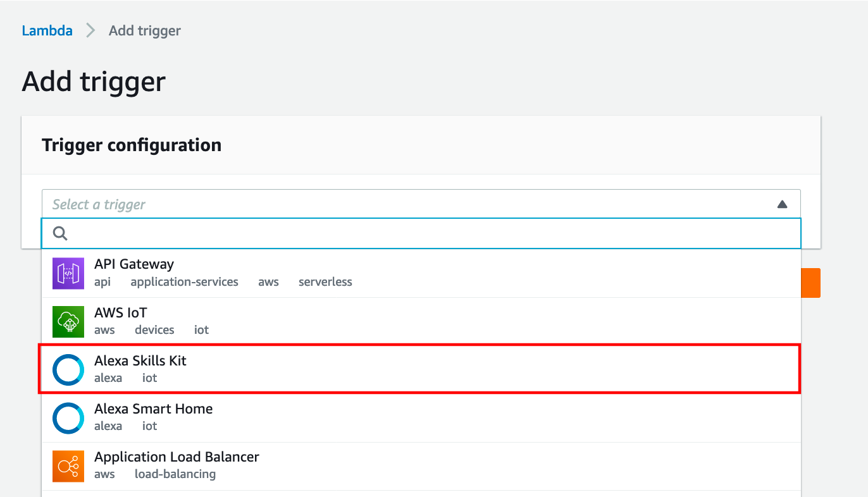Click the 'serverless' tag under API Gateway

tap(325, 282)
